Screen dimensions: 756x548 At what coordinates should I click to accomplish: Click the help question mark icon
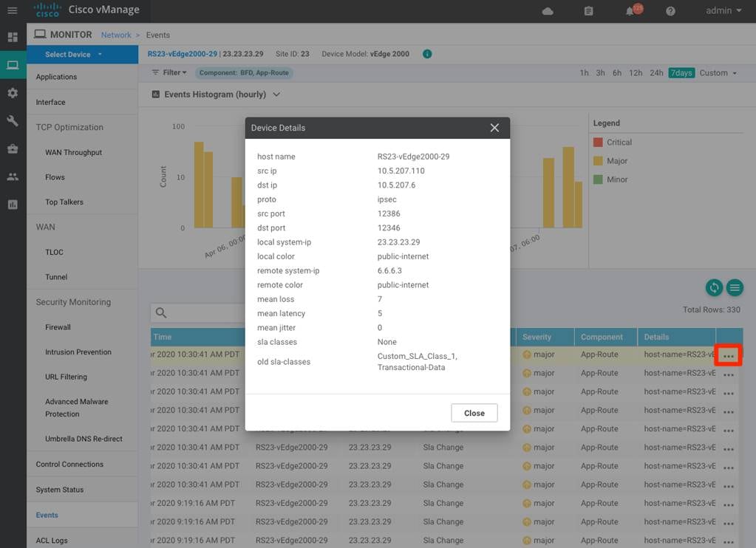tap(671, 11)
